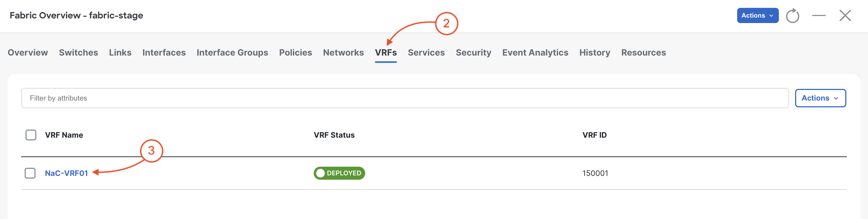Refresh the Fabric Overview panel
868x219 pixels.
coord(792,15)
